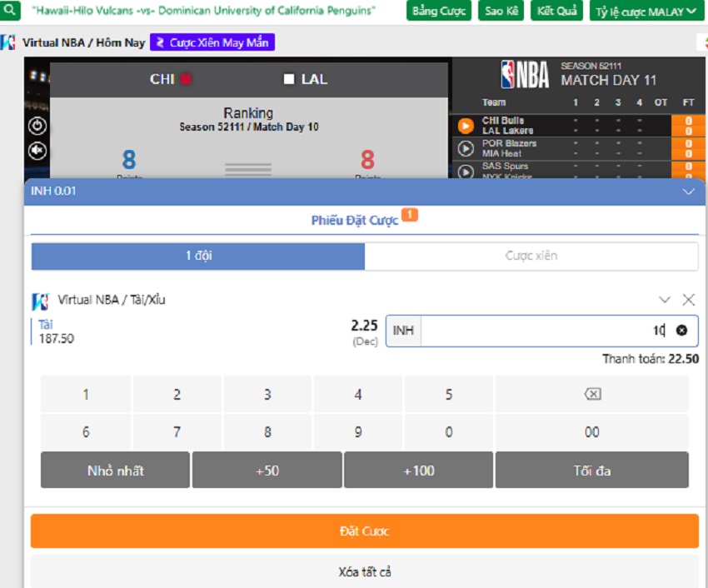Screen dimensions: 708x588
Task: Click the 2.25 odds value
Action: 364,326
